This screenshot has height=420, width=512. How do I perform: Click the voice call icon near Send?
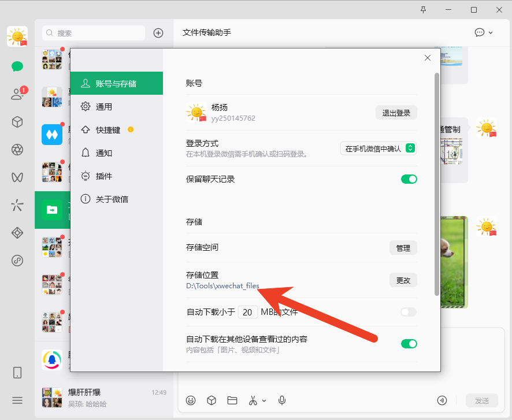tap(442, 400)
